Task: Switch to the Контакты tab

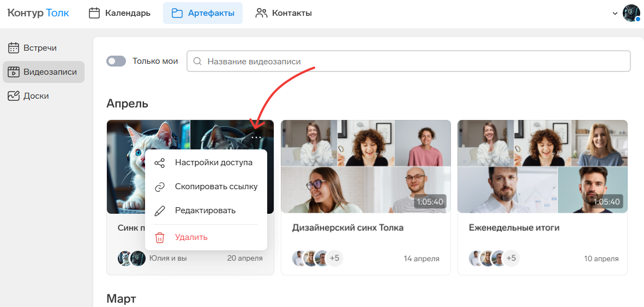Action: [x=284, y=13]
